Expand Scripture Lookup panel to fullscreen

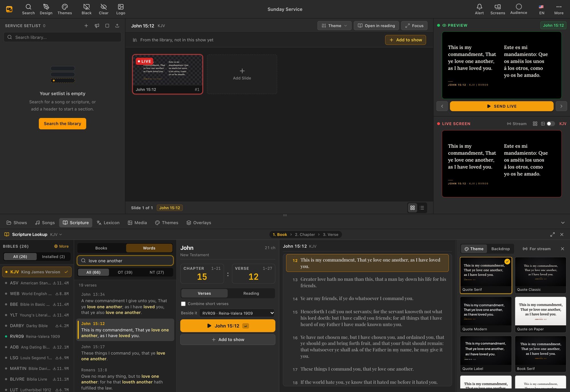(552, 234)
